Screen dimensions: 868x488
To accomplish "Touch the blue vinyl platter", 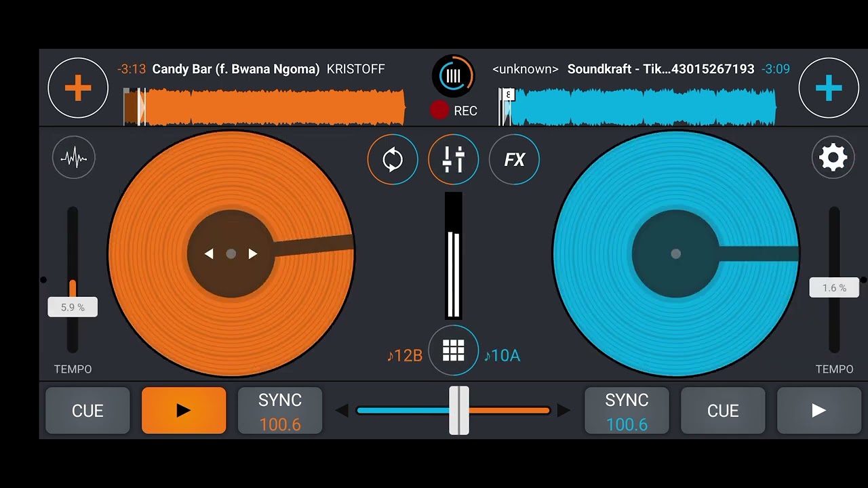I will (675, 253).
